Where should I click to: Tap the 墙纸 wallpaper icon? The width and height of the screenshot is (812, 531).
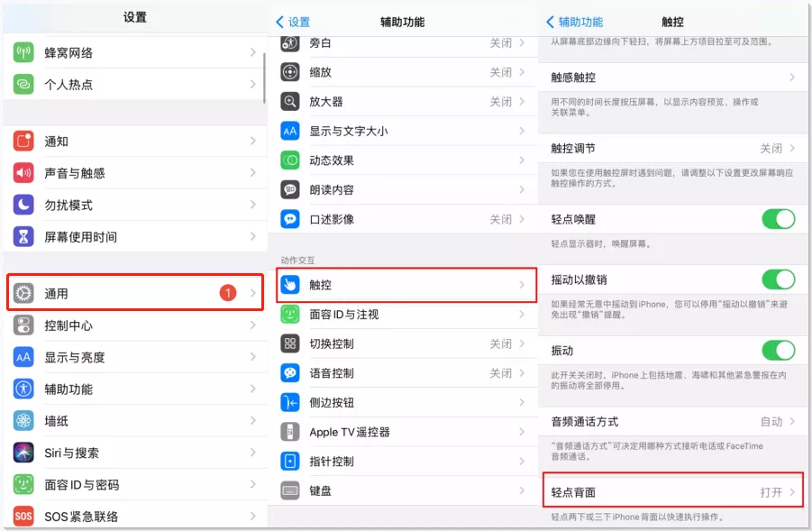(23, 421)
